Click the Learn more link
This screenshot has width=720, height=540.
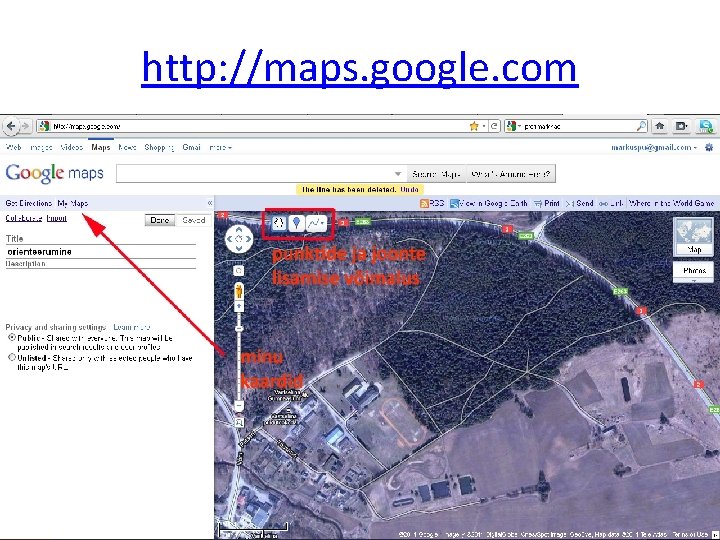131,327
